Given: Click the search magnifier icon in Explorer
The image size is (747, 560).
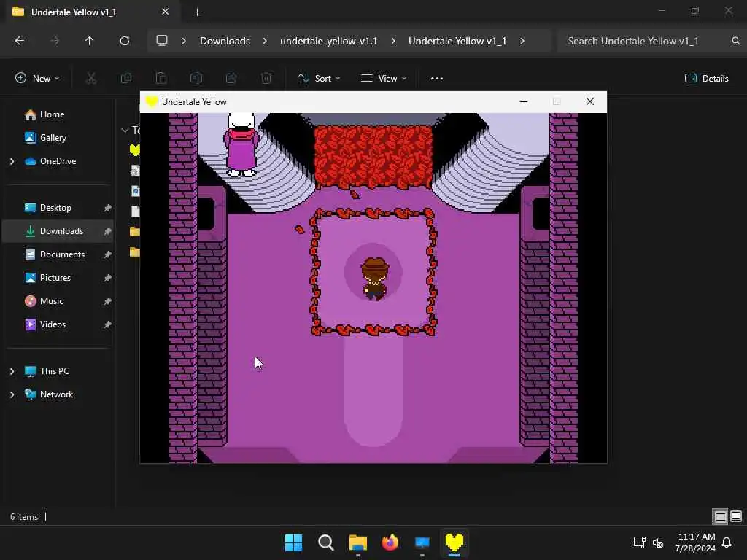Looking at the screenshot, I should coord(735,41).
